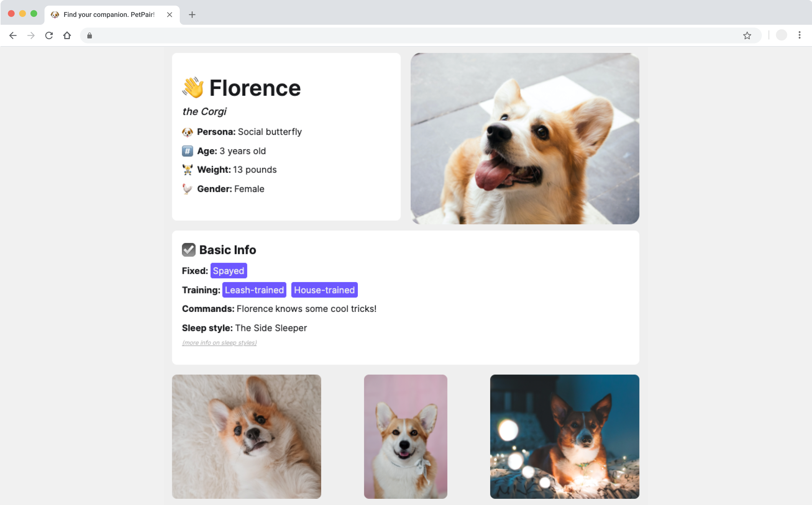812x505 pixels.
Task: Open a new browser tab
Action: pyautogui.click(x=192, y=15)
